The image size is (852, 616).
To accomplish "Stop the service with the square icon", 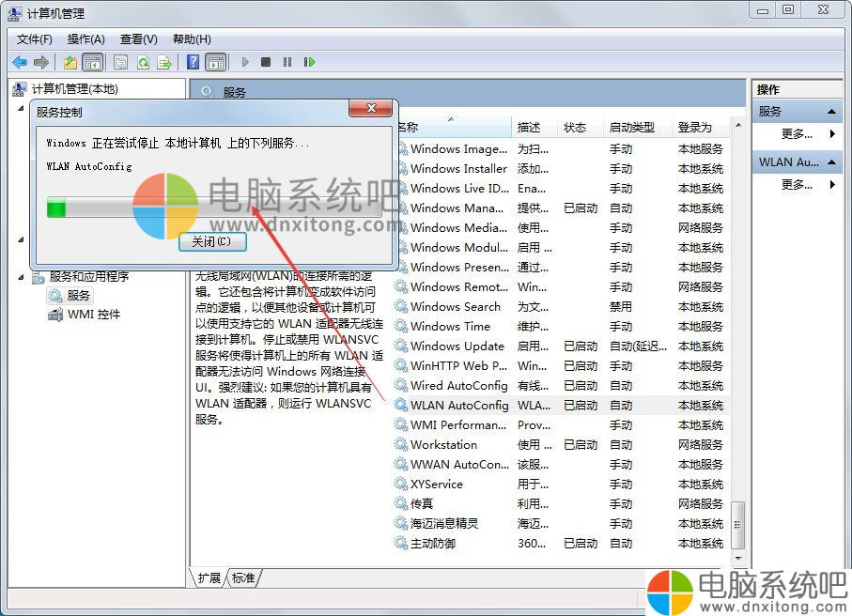I will click(266, 63).
